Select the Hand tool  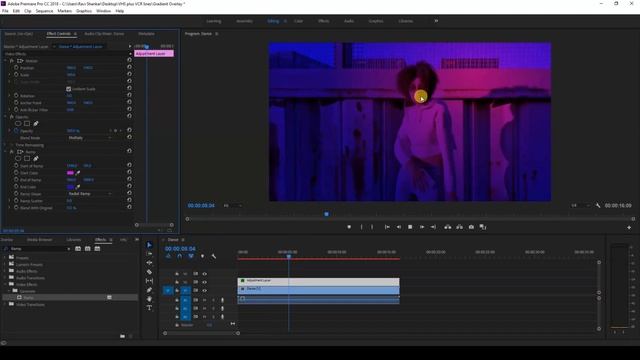point(149,299)
